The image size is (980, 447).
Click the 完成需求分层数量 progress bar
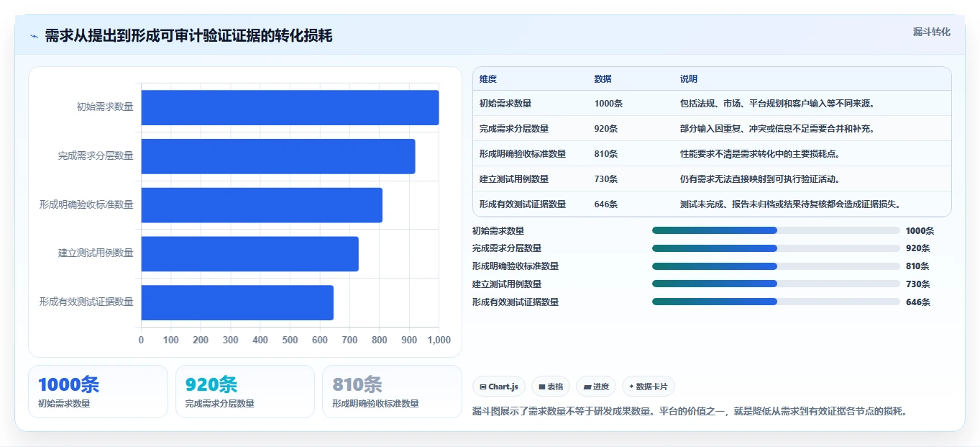[x=776, y=248]
